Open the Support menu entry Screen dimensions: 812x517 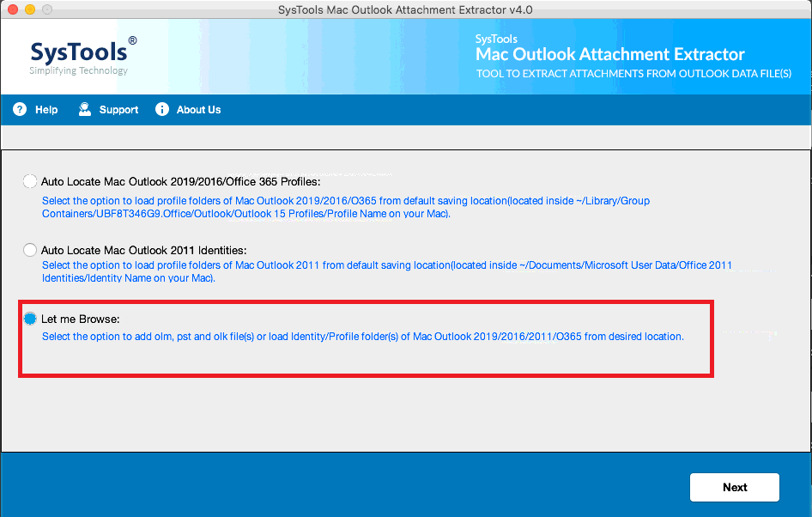116,109
